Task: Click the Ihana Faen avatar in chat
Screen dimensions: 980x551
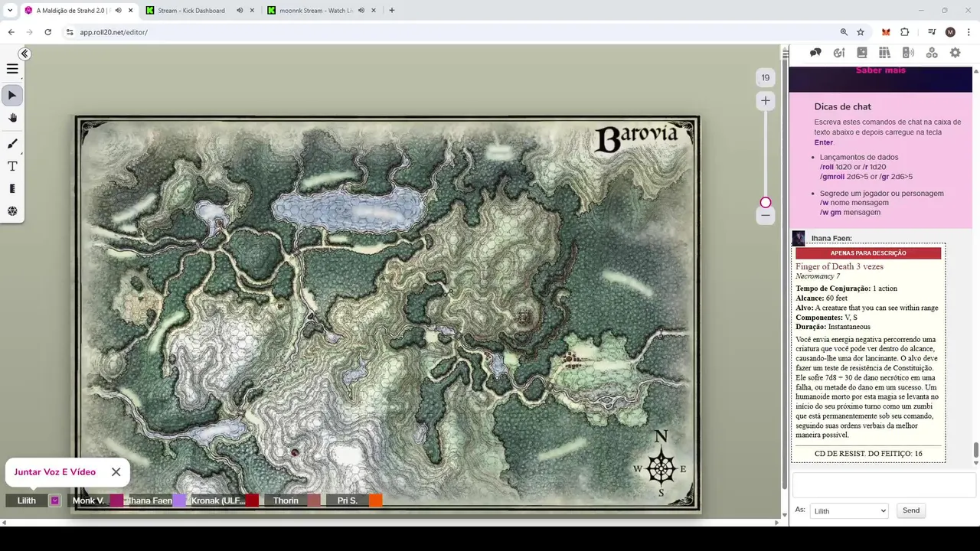Action: coord(799,238)
